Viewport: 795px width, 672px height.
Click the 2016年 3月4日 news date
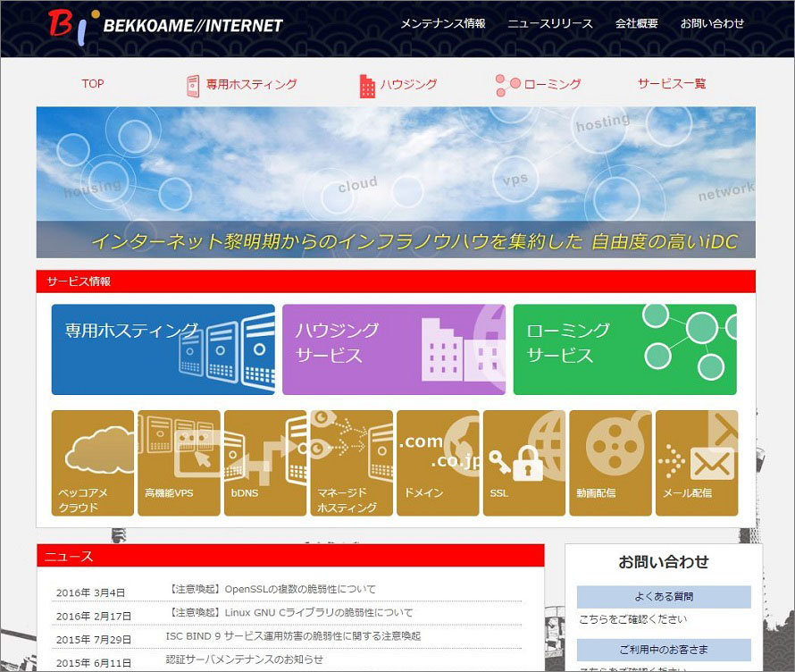[x=90, y=592]
